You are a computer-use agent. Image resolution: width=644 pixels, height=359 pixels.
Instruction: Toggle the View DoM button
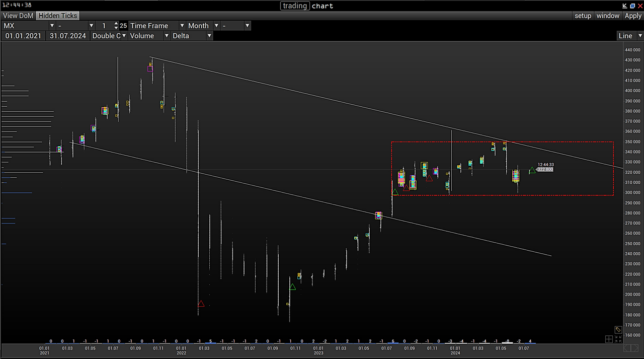click(x=18, y=16)
